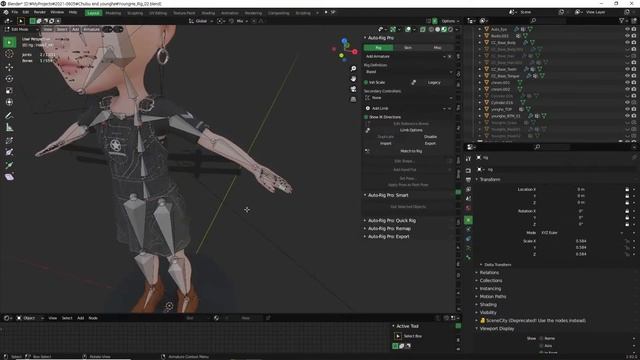Click the Add Limb button
The height and width of the screenshot is (360, 640).
[403, 109]
